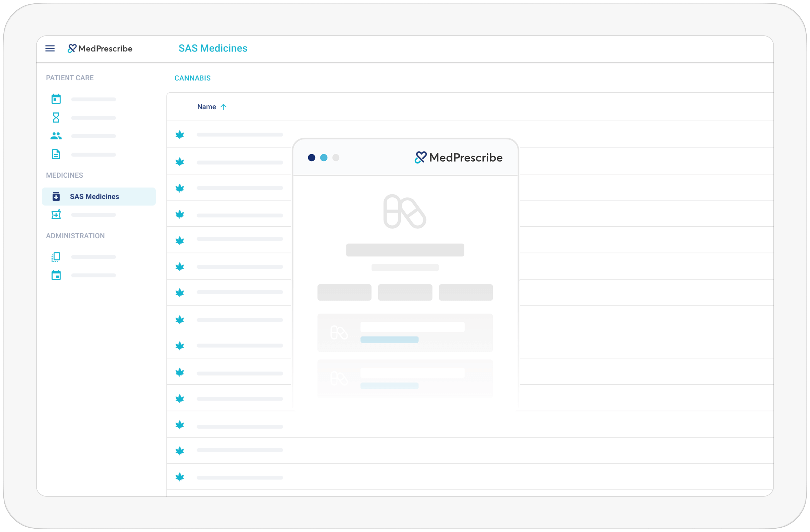Click the hourglass icon in sidebar
The width and height of the screenshot is (810, 532).
[56, 118]
